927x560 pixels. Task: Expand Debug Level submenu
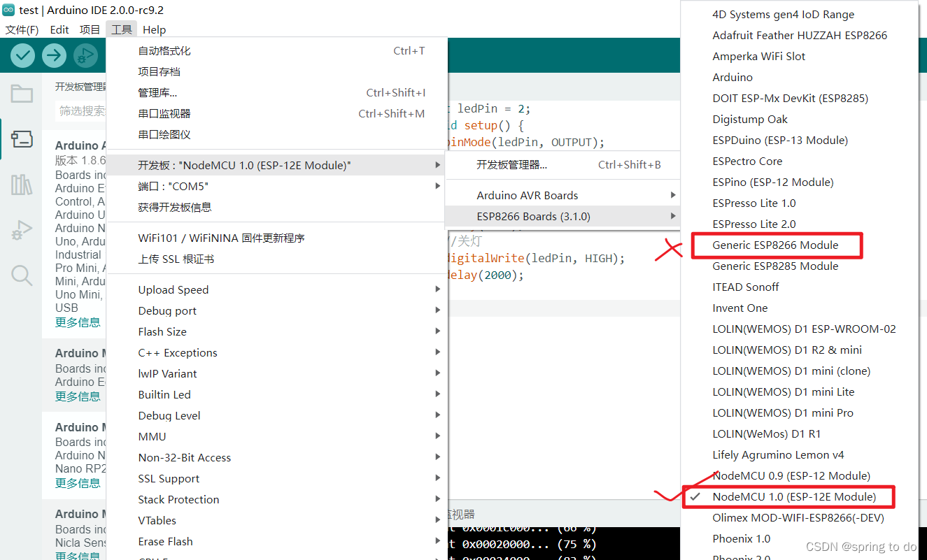[277, 416]
